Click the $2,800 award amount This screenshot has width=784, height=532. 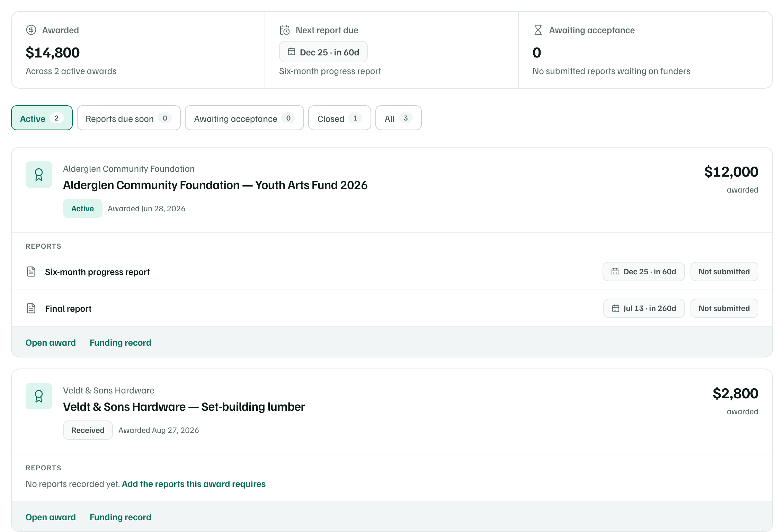click(x=735, y=393)
